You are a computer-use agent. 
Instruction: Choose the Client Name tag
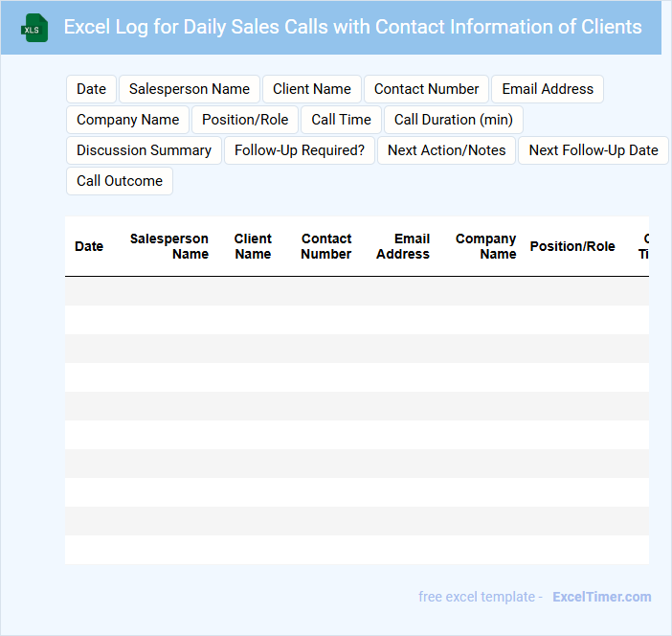tap(311, 89)
